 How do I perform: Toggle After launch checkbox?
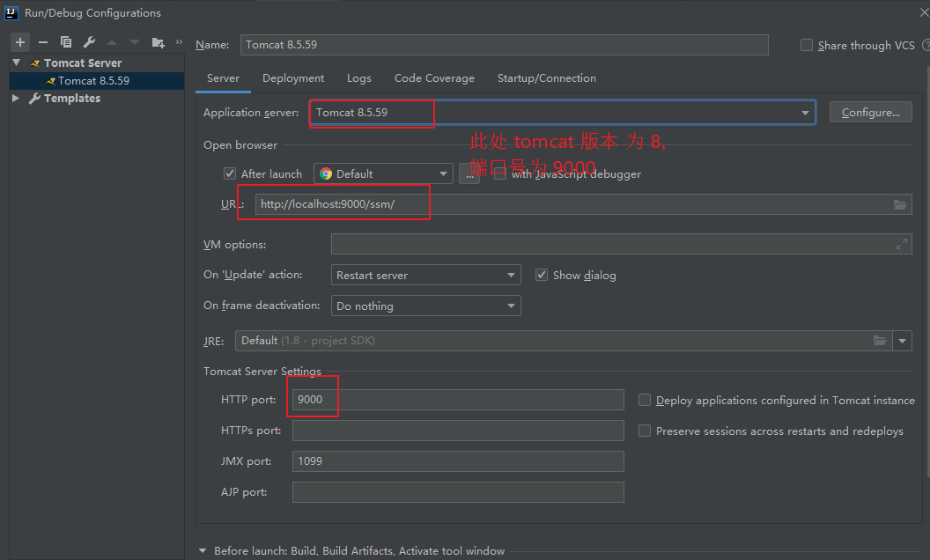pyautogui.click(x=230, y=173)
